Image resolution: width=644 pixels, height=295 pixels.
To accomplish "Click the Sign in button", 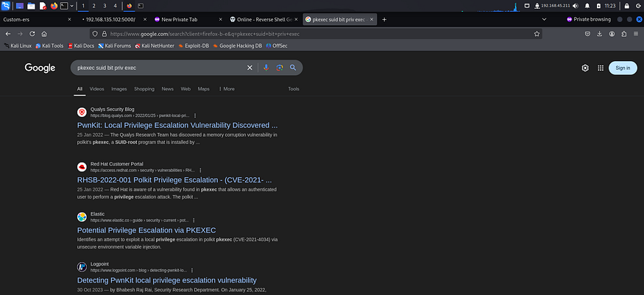I will coord(623,68).
